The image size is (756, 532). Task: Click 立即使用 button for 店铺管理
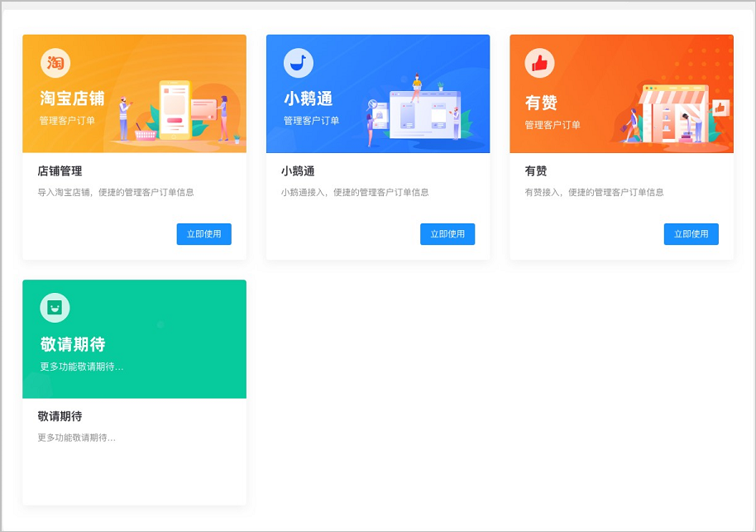pyautogui.click(x=204, y=234)
